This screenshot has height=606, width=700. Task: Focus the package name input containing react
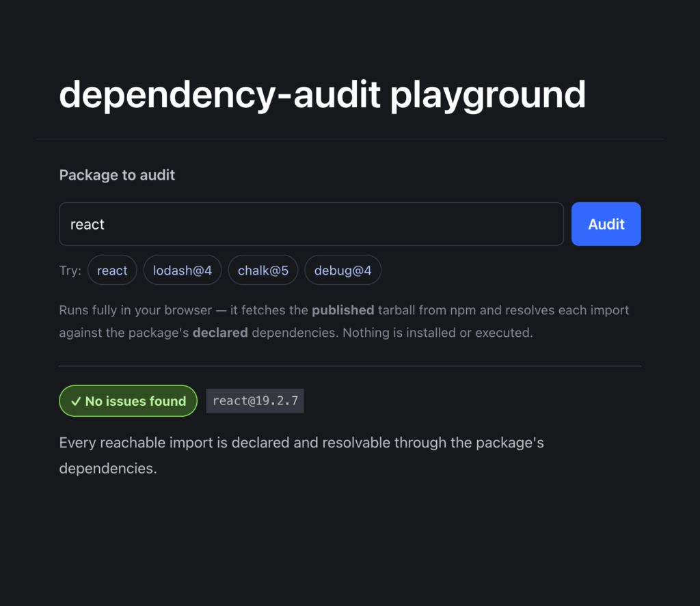coord(311,224)
